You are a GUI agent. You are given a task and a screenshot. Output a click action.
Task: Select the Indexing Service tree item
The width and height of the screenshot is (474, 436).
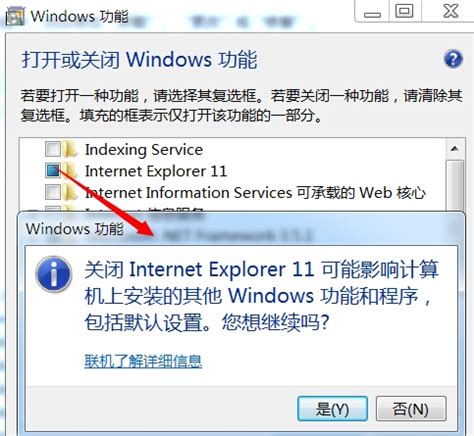144,149
